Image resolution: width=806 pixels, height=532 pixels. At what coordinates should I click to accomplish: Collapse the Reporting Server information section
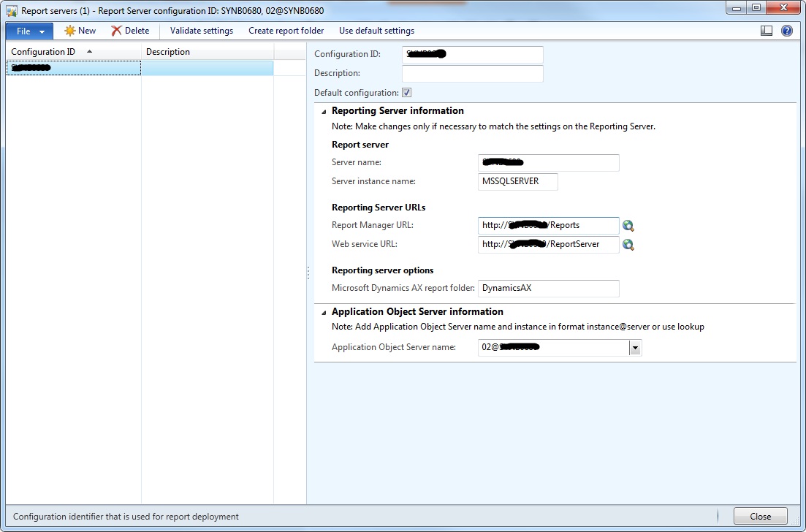point(323,111)
